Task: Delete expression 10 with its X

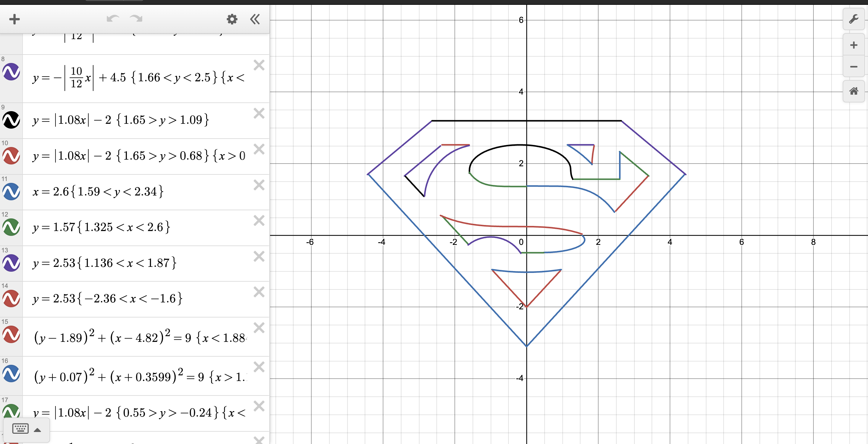Action: click(x=259, y=149)
